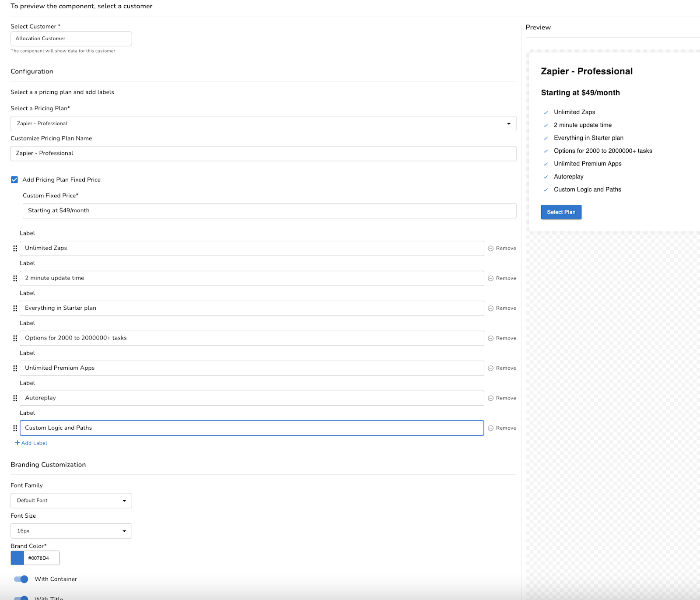Edit the Unlimited Premium Apps label field
The height and width of the screenshot is (600, 700).
pos(252,368)
